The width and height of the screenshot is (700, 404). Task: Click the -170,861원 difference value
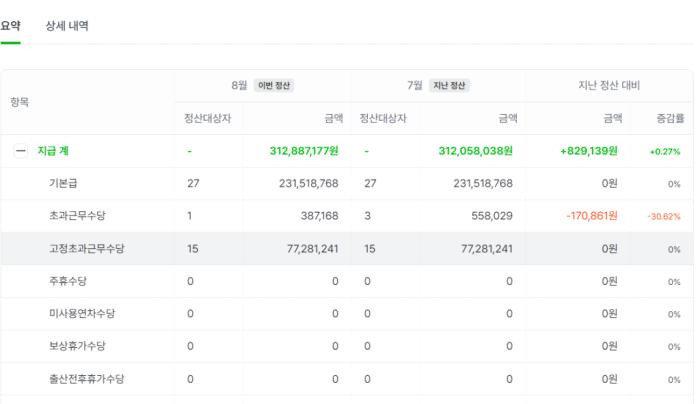click(592, 216)
